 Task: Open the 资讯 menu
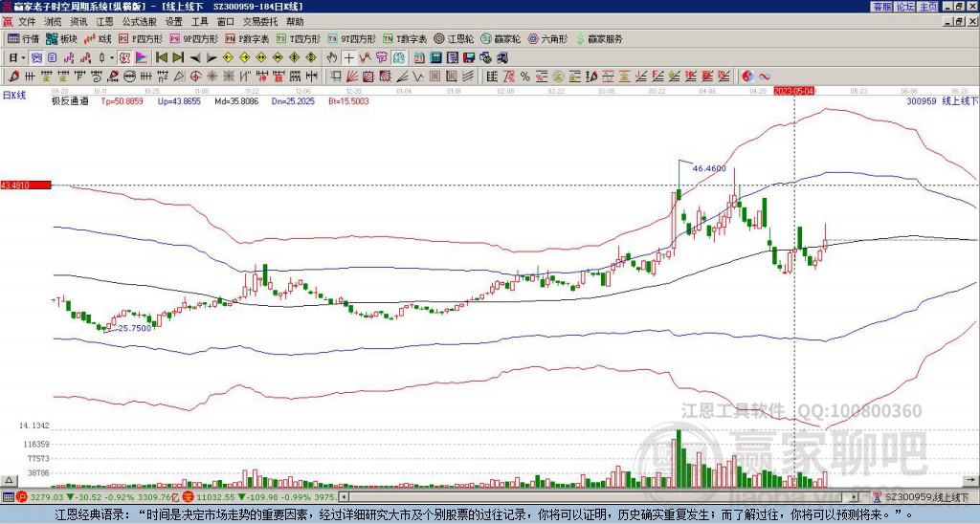(78, 22)
